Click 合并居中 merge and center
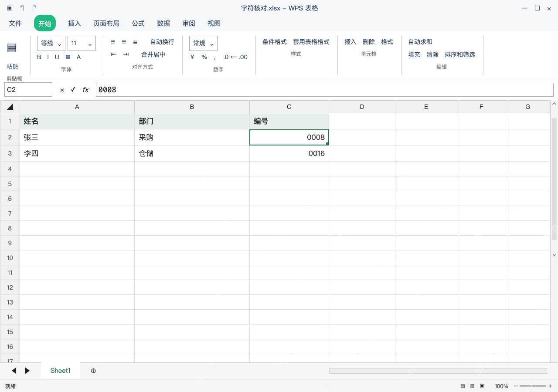Screen dimensions: 558x392 click(x=153, y=54)
